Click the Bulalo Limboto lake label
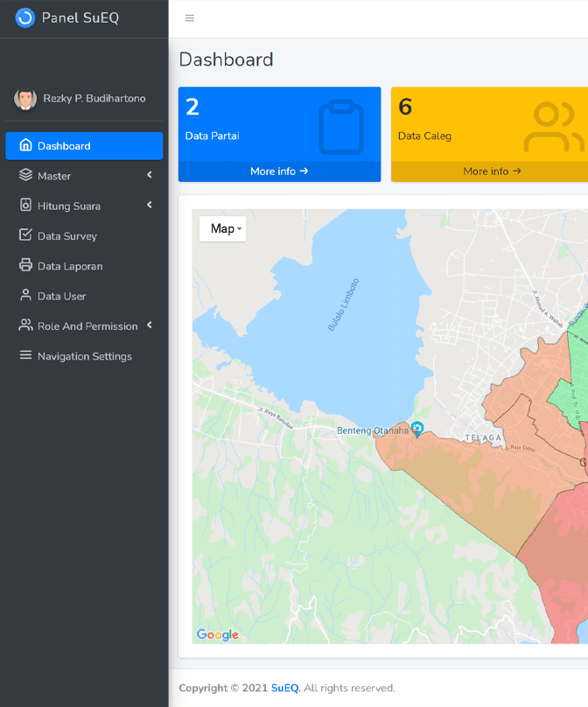The height and width of the screenshot is (707, 588). click(343, 304)
